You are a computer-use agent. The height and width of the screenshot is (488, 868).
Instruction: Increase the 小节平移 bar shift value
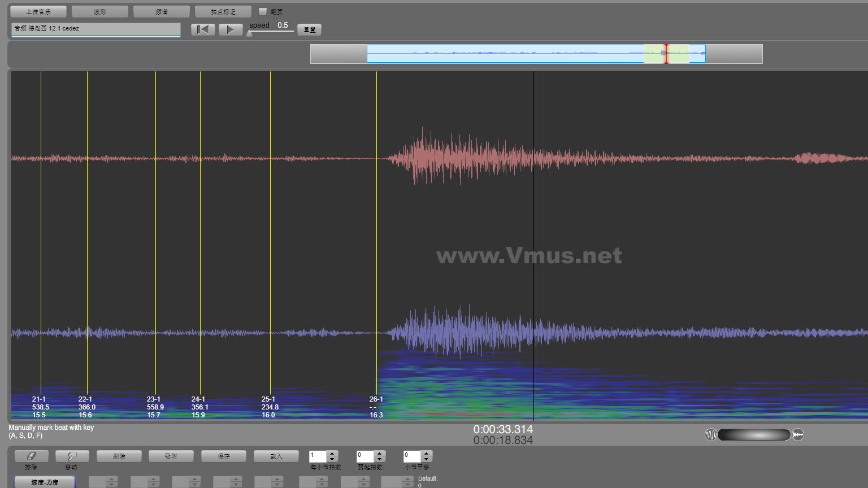click(427, 453)
